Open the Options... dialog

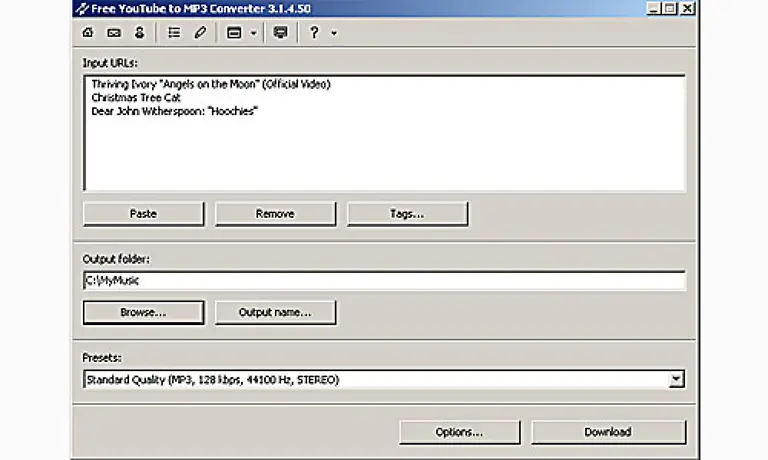pyautogui.click(x=459, y=432)
